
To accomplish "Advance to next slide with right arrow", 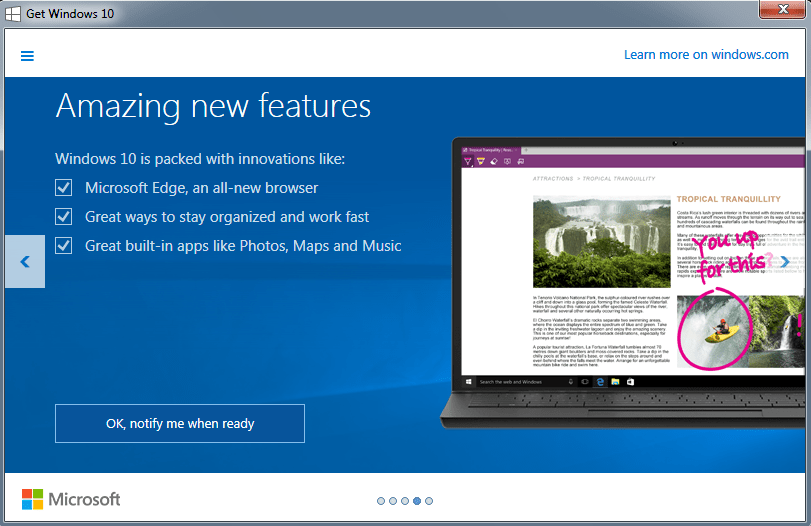I will (x=785, y=262).
